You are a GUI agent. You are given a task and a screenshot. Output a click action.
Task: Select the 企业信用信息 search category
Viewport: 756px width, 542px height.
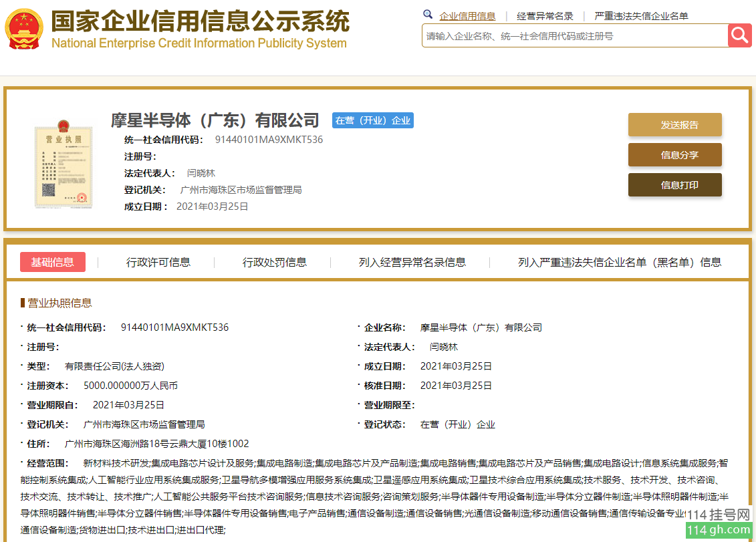tap(467, 16)
